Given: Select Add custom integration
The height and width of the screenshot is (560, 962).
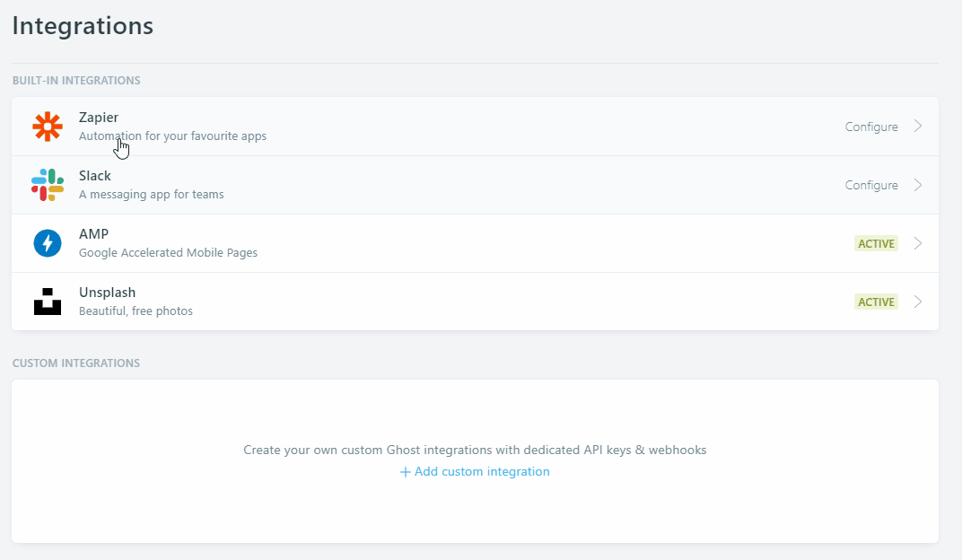Looking at the screenshot, I should [482, 471].
